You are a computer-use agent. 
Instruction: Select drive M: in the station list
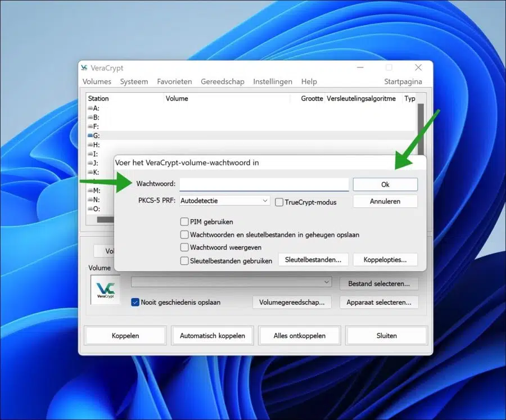94,191
